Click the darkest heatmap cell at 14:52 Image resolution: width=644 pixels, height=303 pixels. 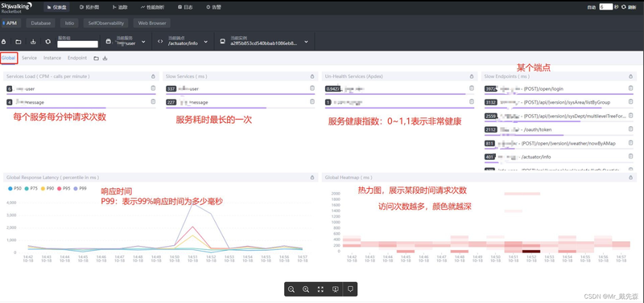[x=530, y=251]
